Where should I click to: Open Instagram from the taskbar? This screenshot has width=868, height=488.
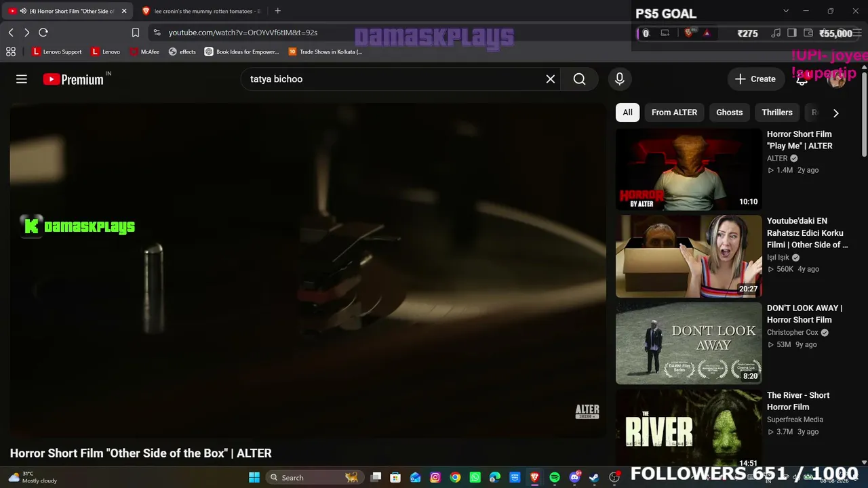click(x=435, y=477)
